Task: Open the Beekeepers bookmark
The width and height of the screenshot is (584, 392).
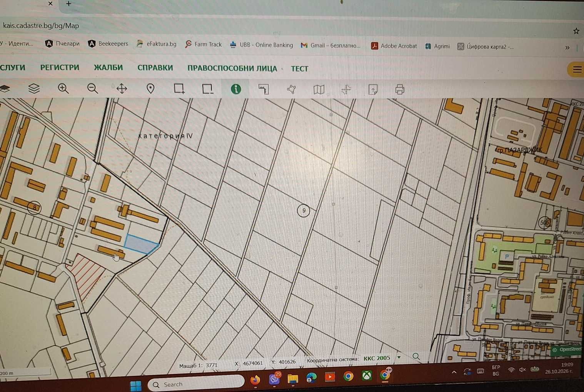Action: pos(108,44)
